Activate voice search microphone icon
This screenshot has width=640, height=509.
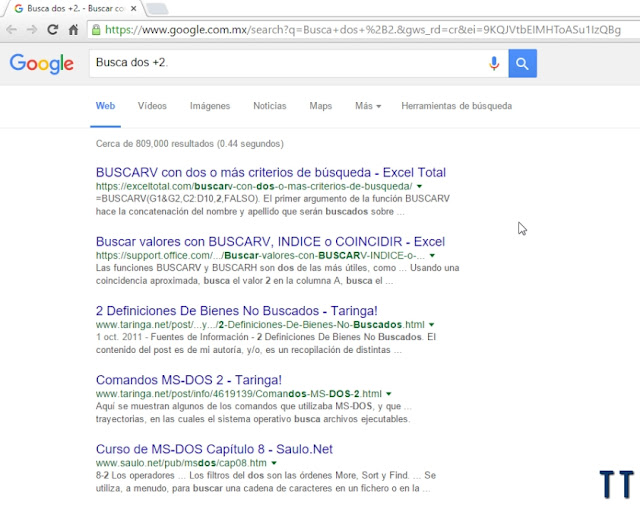(x=494, y=63)
